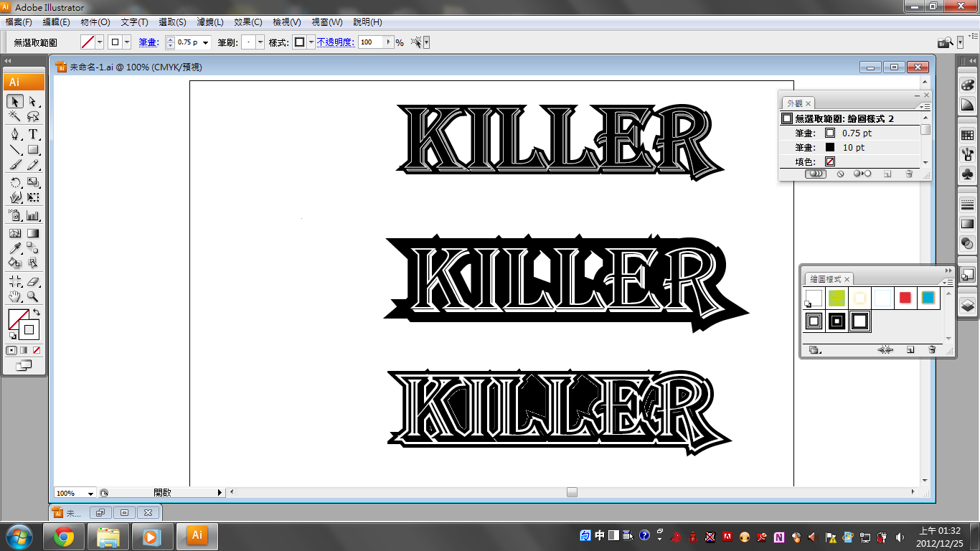Open the graphic style (樣式) dropdown
This screenshot has width=980, height=551.
coord(311,42)
